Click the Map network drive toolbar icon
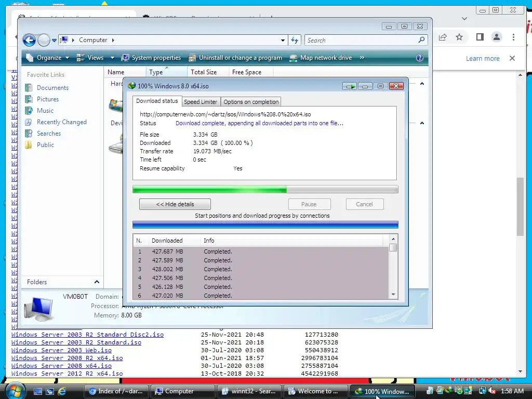Image resolution: width=532 pixels, height=399 pixels. (x=293, y=58)
